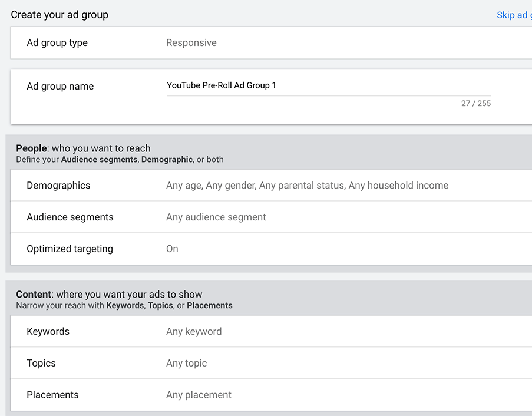Click the Content: where ads show header
Viewport: 532px width, 416px height.
109,295
